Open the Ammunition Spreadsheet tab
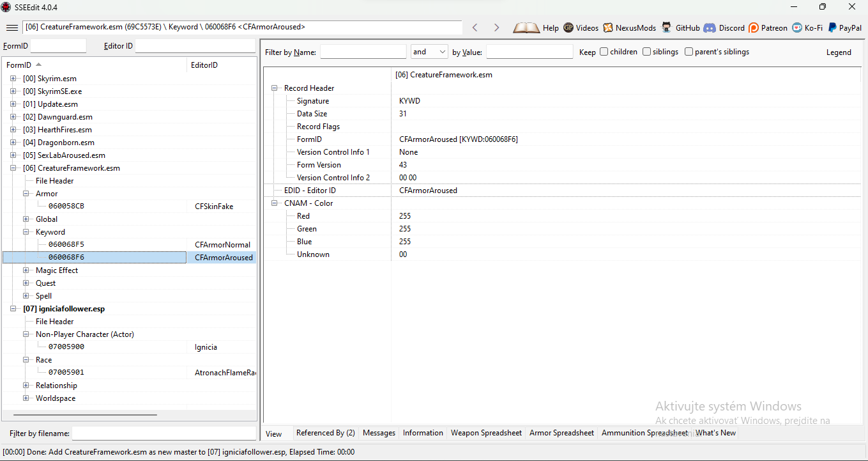The width and height of the screenshot is (868, 461). 645,433
